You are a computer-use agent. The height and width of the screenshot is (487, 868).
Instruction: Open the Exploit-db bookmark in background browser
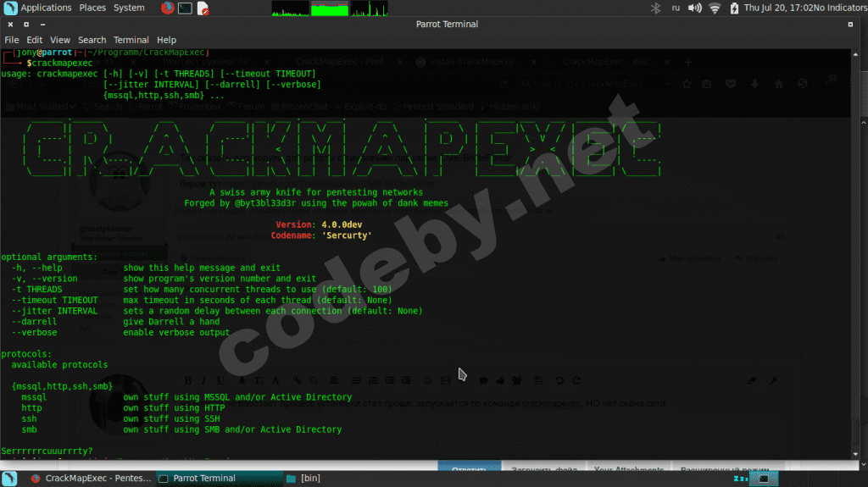pyautogui.click(x=359, y=107)
